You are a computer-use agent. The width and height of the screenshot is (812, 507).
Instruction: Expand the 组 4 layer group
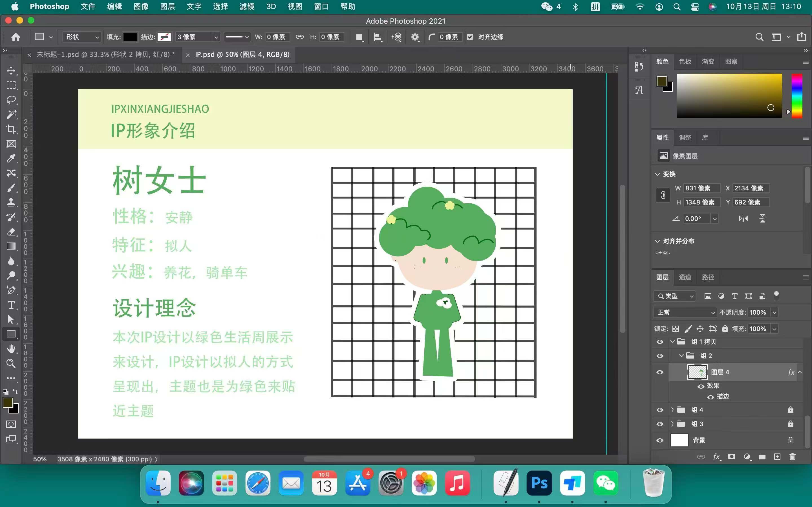[672, 410]
